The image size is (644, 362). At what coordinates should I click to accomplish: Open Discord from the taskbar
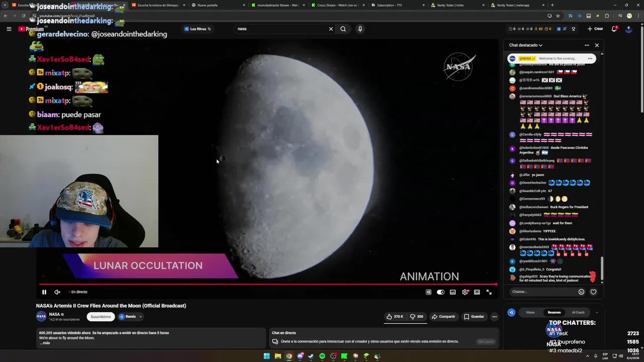(x=300, y=356)
